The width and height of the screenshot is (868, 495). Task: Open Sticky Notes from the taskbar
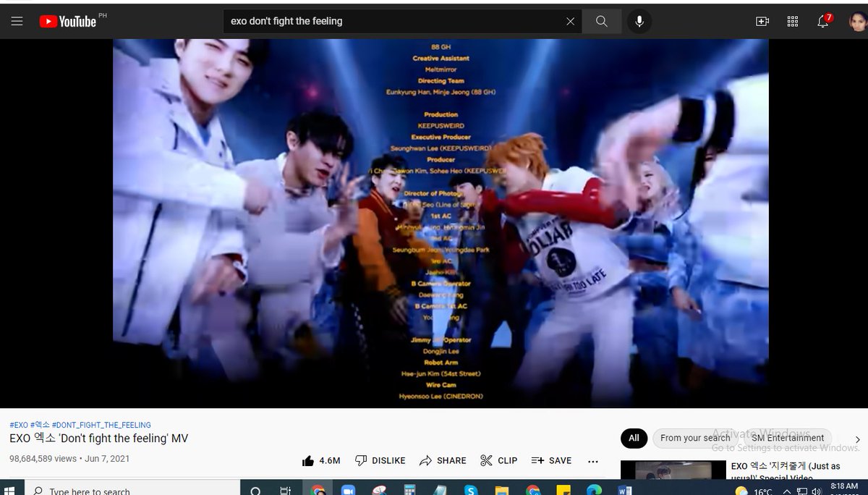tap(563, 491)
